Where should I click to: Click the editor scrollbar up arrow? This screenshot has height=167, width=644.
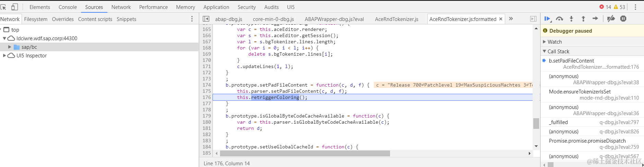[536, 28]
